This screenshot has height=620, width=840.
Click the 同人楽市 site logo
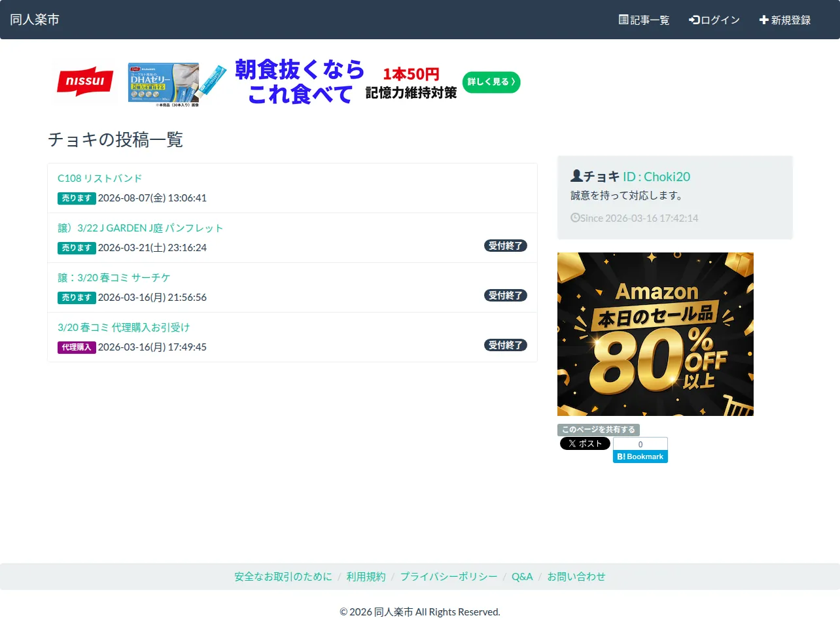(x=35, y=20)
